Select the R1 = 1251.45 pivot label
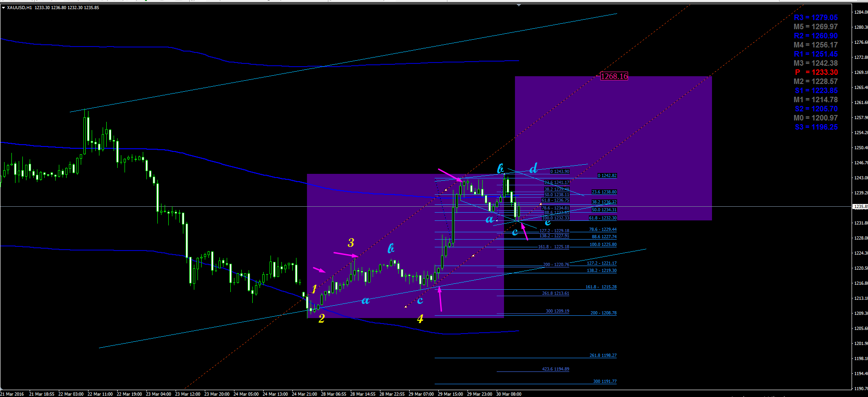This screenshot has width=868, height=397. [x=816, y=54]
